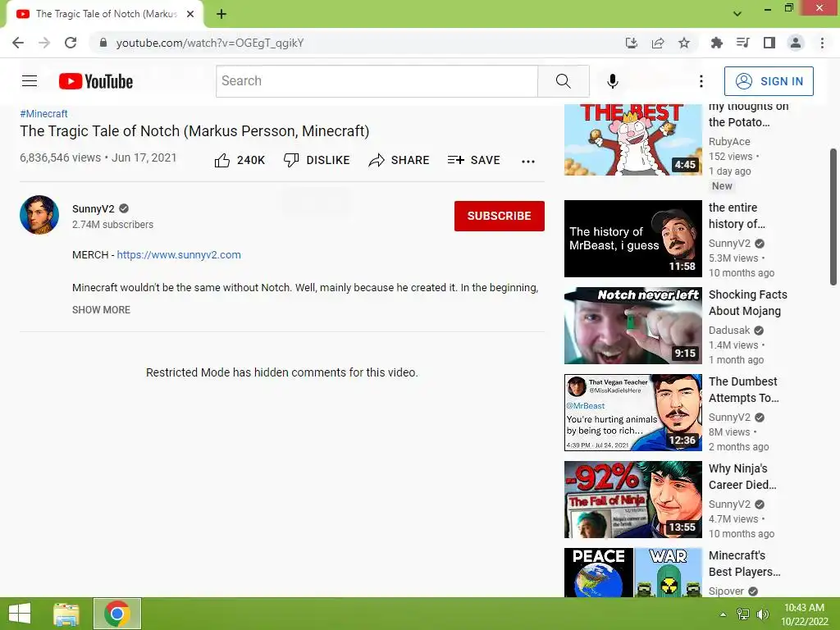The height and width of the screenshot is (630, 840).
Task: Open a new browser tab
Action: [x=221, y=14]
